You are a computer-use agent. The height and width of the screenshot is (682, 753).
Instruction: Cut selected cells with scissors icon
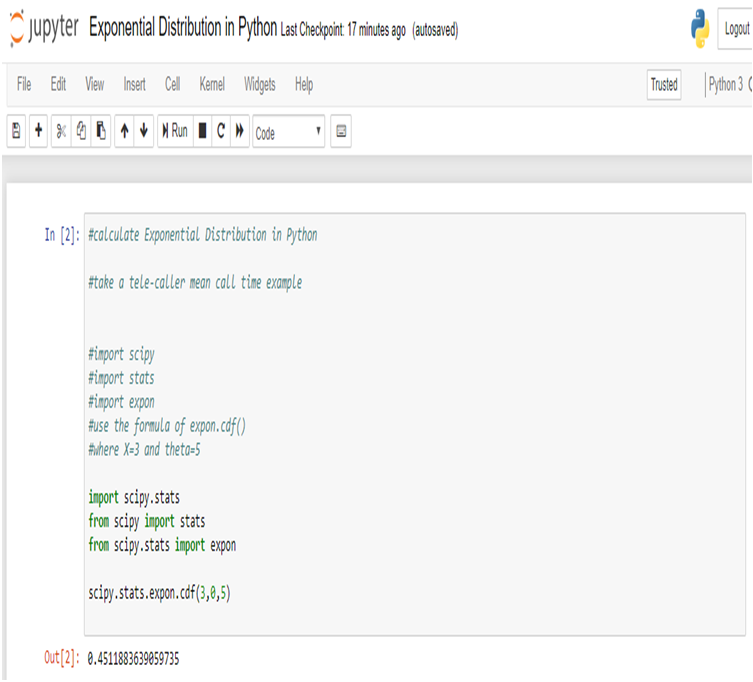coord(61,131)
